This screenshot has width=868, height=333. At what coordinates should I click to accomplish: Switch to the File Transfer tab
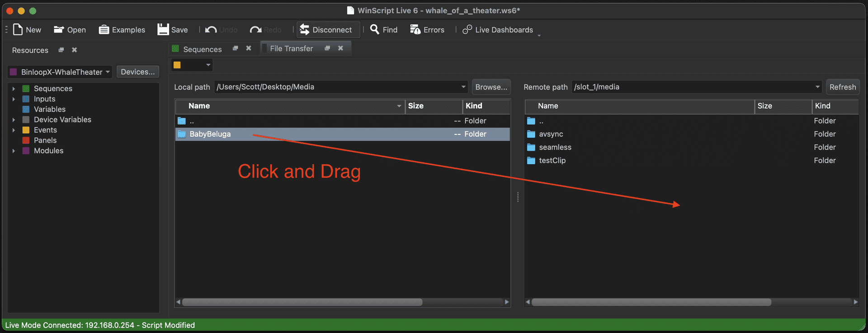[291, 48]
